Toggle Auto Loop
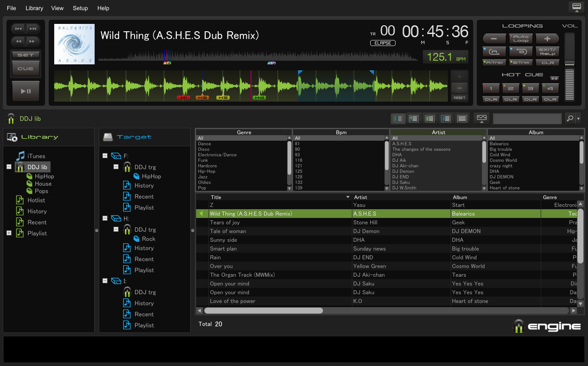588x366 pixels. 521,39
